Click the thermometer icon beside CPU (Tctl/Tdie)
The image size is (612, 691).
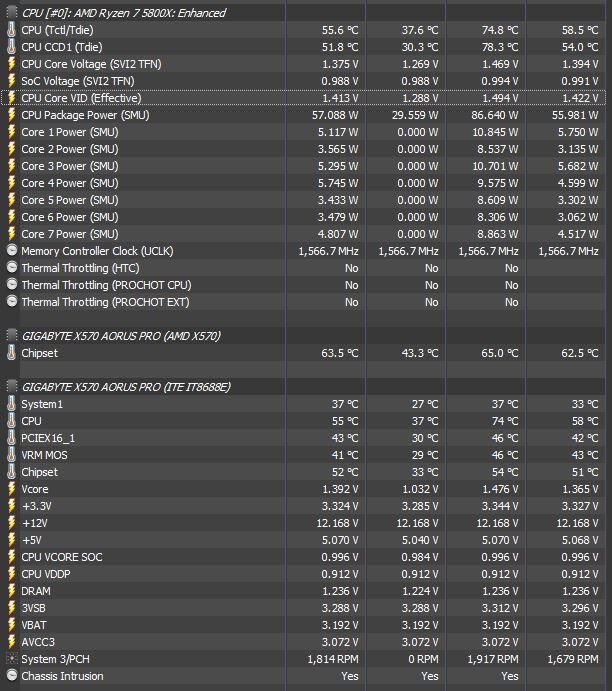(11, 30)
